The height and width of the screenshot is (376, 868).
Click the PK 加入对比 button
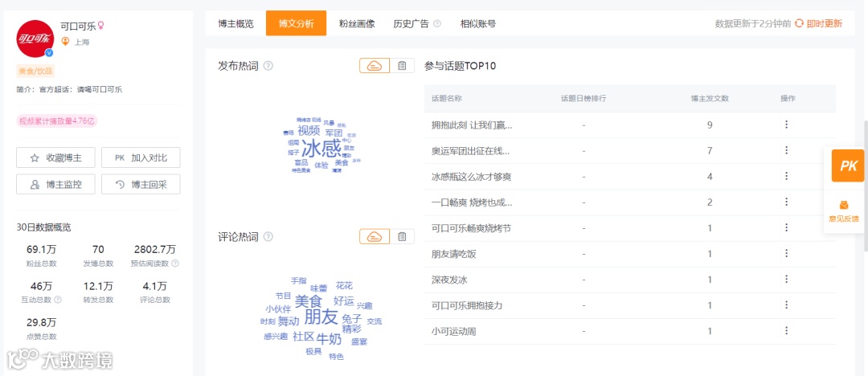click(x=141, y=157)
